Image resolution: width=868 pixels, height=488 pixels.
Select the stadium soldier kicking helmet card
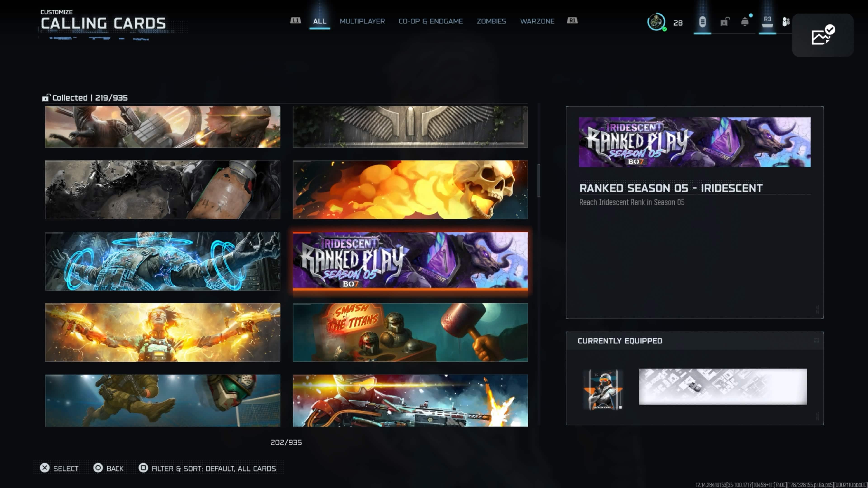[x=163, y=400]
